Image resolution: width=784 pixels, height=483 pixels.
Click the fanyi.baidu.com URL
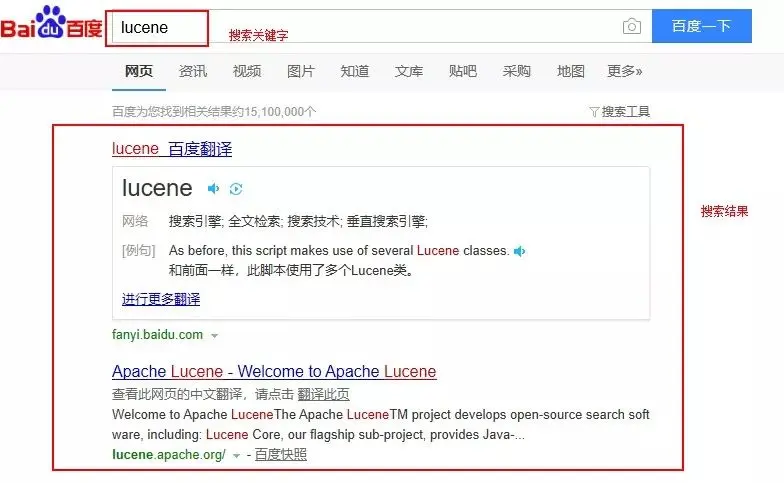[158, 334]
